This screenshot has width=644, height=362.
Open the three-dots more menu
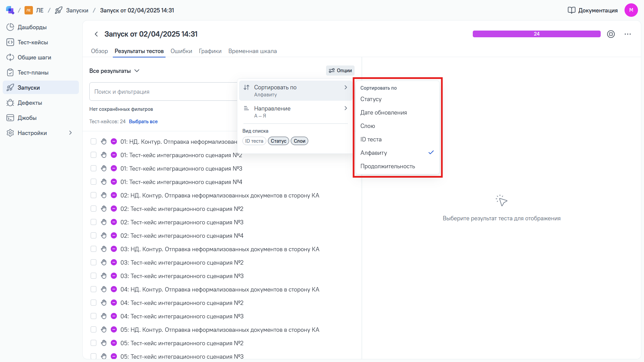tap(628, 34)
